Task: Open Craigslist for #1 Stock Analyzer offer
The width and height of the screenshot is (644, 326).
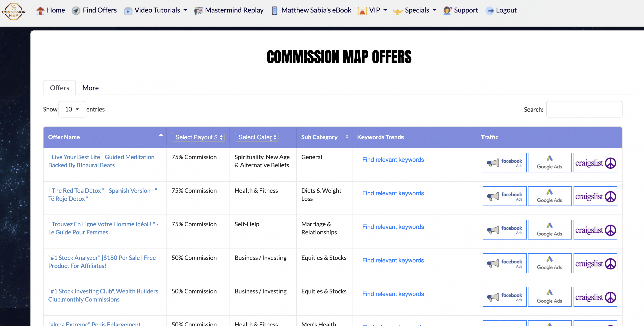Action: pos(595,263)
